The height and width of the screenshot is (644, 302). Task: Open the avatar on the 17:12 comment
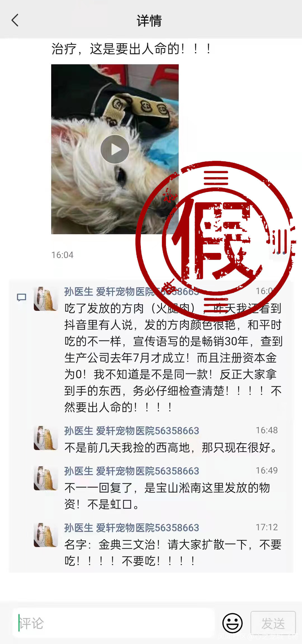(x=46, y=535)
